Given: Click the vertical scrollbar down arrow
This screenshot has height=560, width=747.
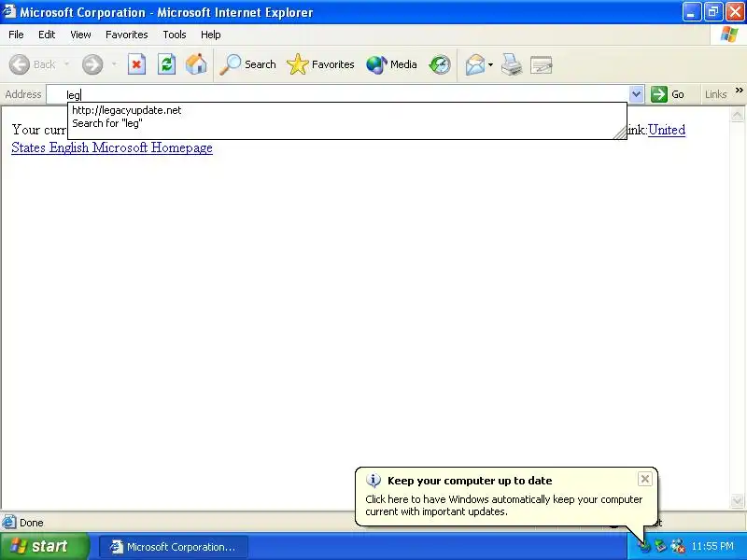Looking at the screenshot, I should pyautogui.click(x=737, y=500).
